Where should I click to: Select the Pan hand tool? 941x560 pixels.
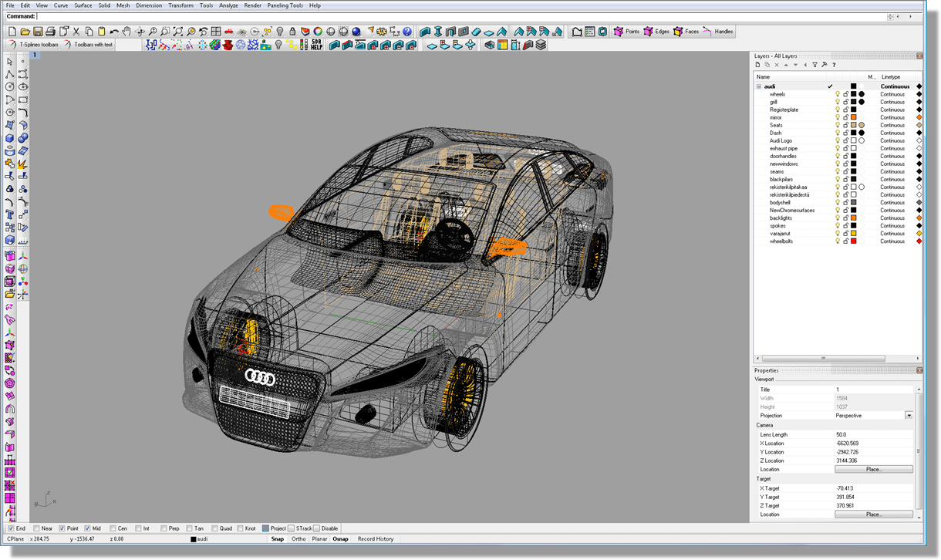click(x=126, y=32)
